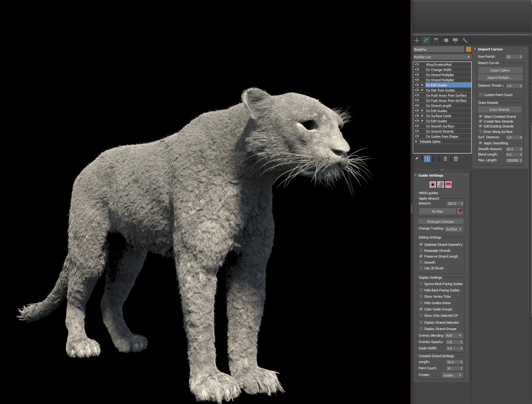Open the Utilities wrench panel
The width and height of the screenshot is (532, 404).
[x=465, y=40]
